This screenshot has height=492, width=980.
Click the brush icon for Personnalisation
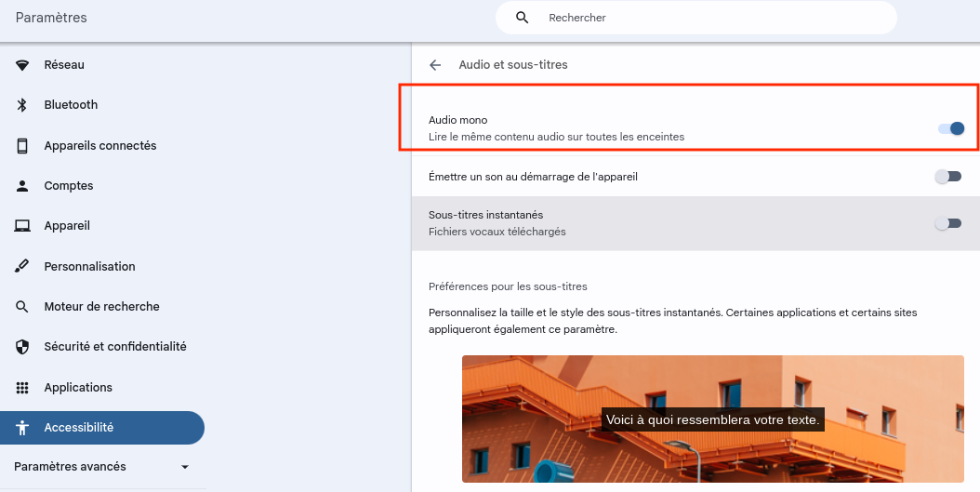(x=22, y=267)
